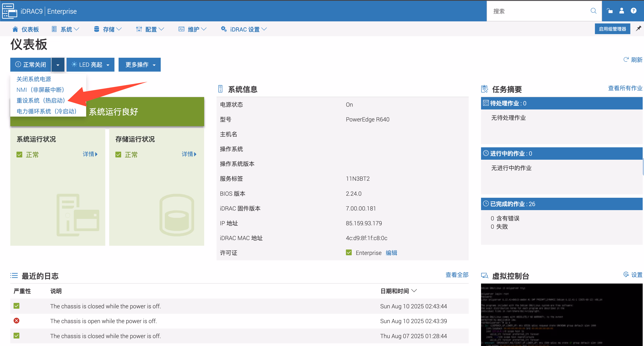Click the gears icon beside iDRAC 设置

pyautogui.click(x=224, y=29)
